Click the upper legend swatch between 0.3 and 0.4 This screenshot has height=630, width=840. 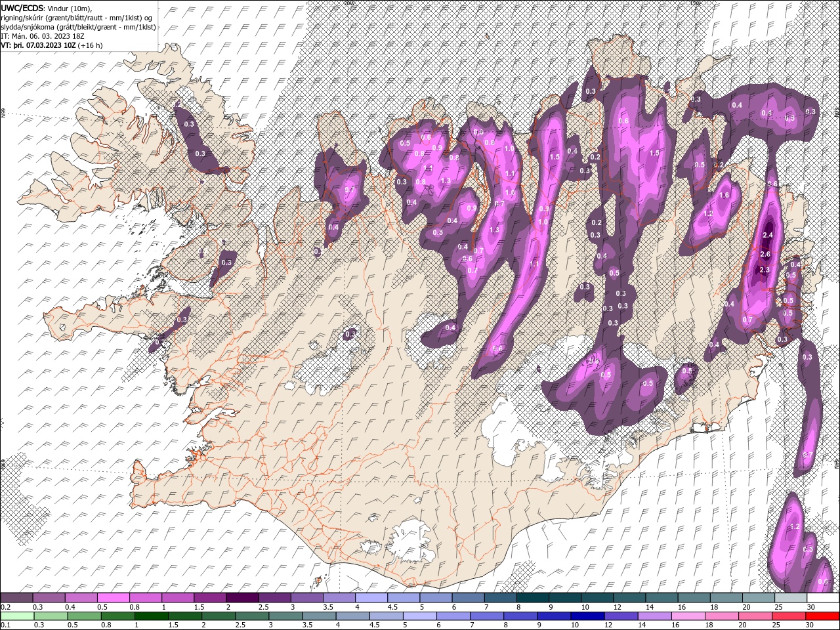[x=49, y=598]
